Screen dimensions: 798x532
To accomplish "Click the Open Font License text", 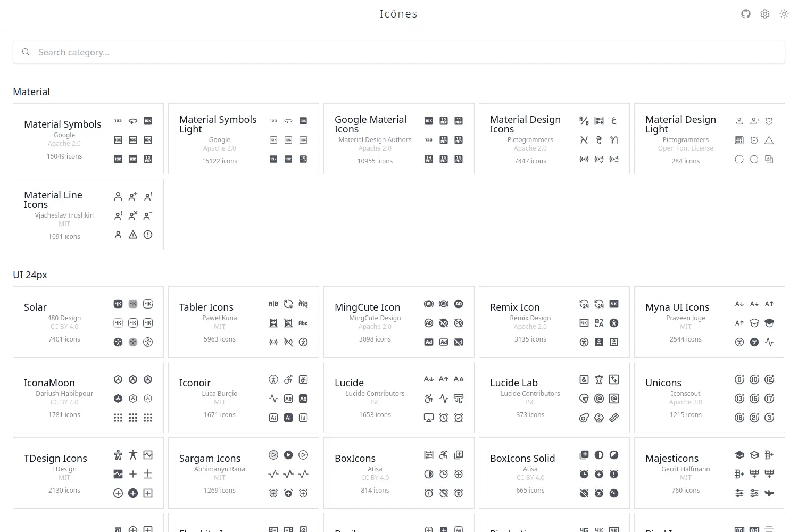I will 686,148.
